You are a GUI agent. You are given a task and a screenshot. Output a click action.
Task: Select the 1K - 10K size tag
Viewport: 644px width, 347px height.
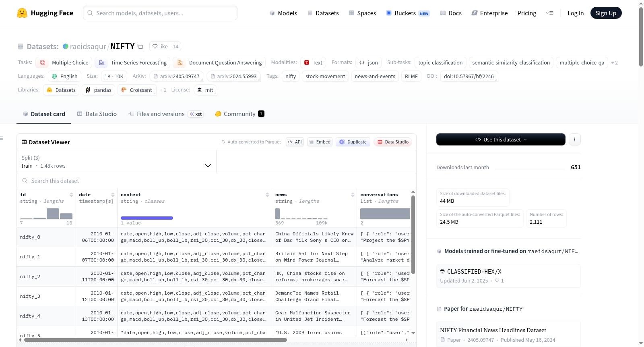tap(114, 76)
